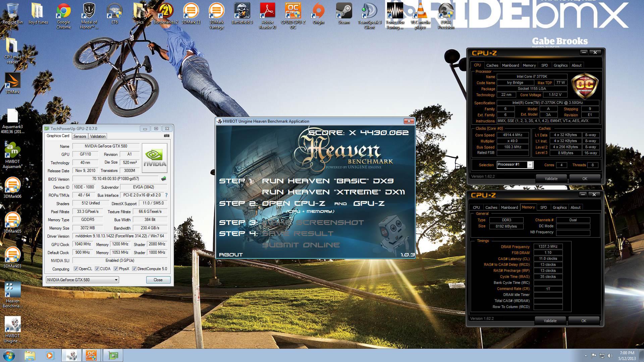
Task: Click the GPU-Z screenshot camera icon
Action: click(167, 136)
